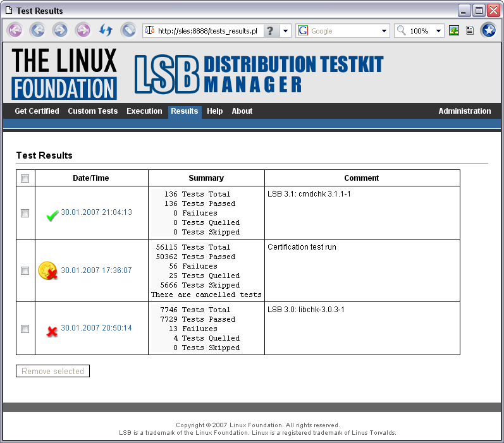Open the About menu
Viewport: 504px width, 443px height.
pyautogui.click(x=242, y=111)
